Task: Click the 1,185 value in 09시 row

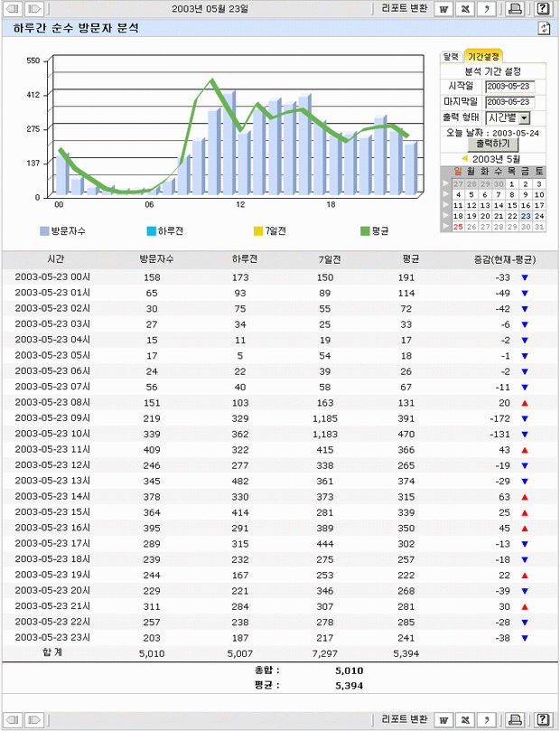Action: pos(325,418)
